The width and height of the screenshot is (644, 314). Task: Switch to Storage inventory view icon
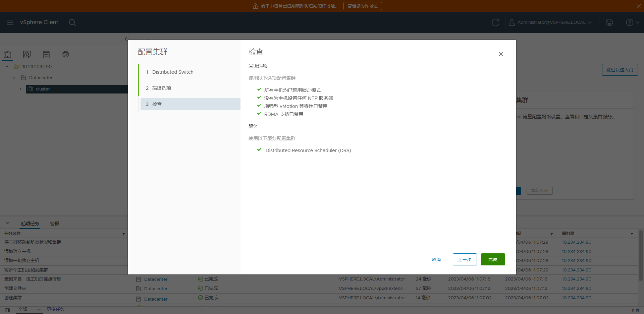tap(46, 55)
